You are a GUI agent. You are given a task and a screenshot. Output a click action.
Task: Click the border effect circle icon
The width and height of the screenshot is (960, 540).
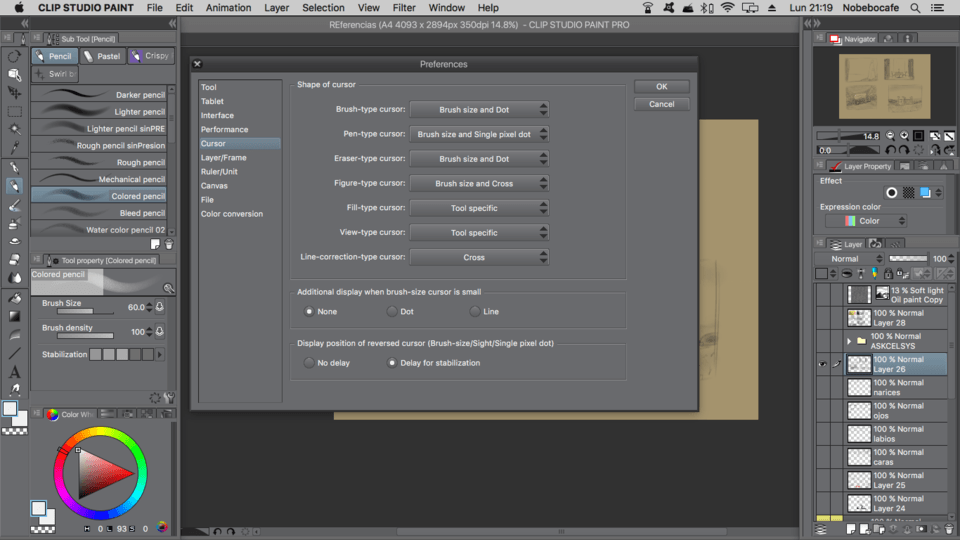[891, 193]
